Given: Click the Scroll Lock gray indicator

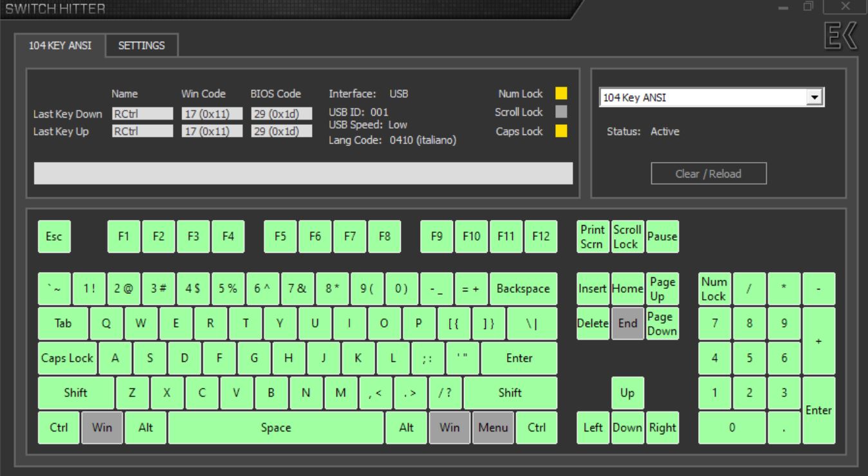Looking at the screenshot, I should [561, 113].
